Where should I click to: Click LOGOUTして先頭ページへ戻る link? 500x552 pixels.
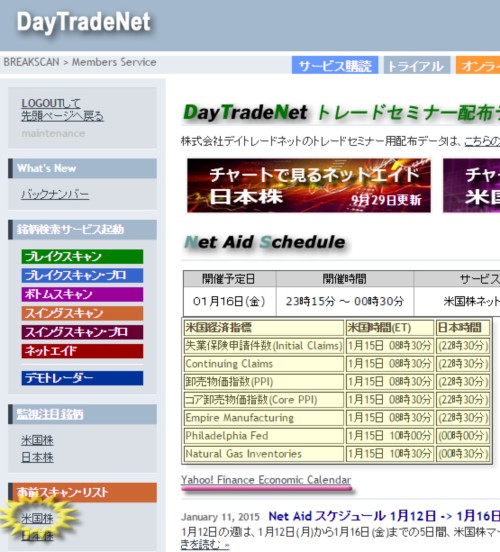[62, 109]
